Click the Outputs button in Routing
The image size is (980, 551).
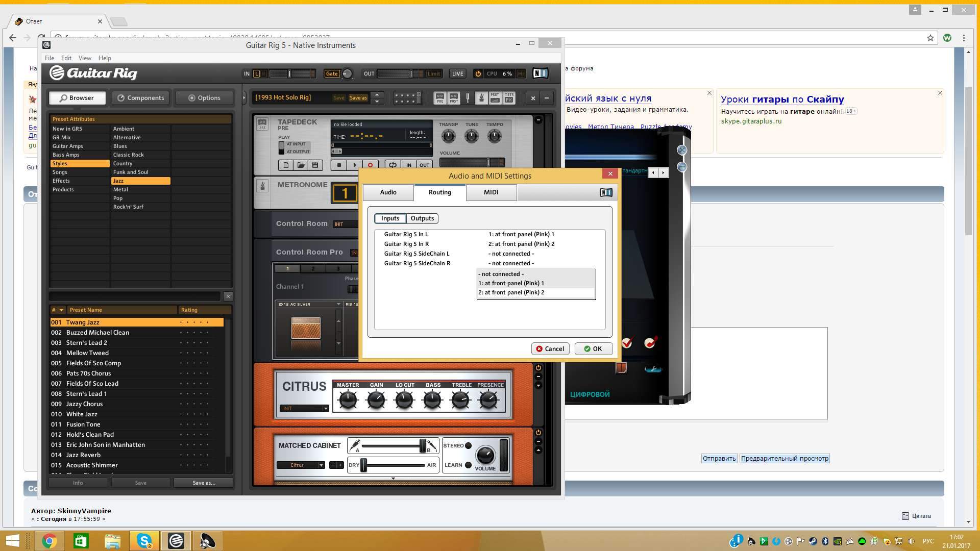pos(422,218)
